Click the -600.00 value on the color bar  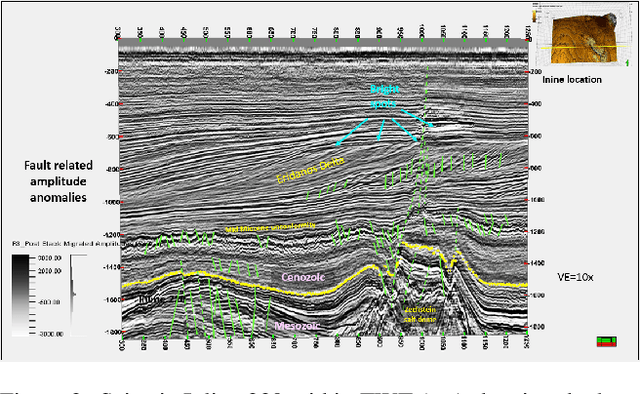tap(50, 302)
